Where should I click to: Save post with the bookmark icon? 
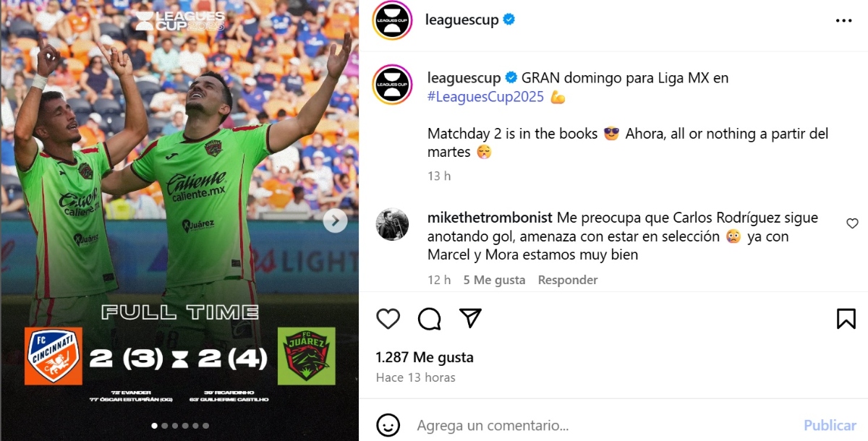[x=846, y=319]
